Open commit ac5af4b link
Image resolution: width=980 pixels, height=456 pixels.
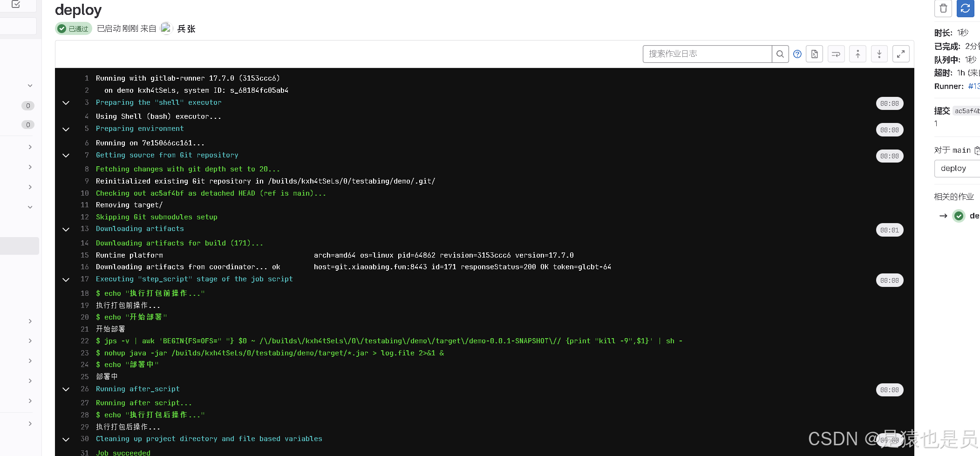[966, 111]
